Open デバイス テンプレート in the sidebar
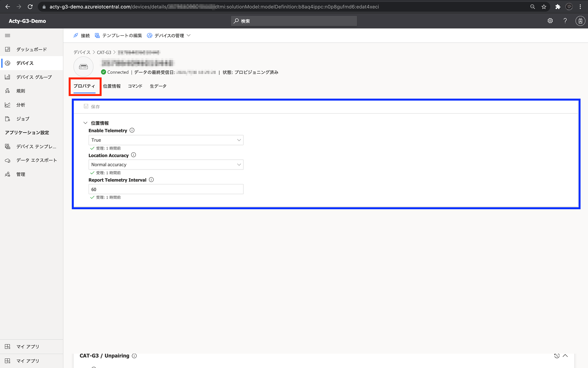 coord(31,146)
